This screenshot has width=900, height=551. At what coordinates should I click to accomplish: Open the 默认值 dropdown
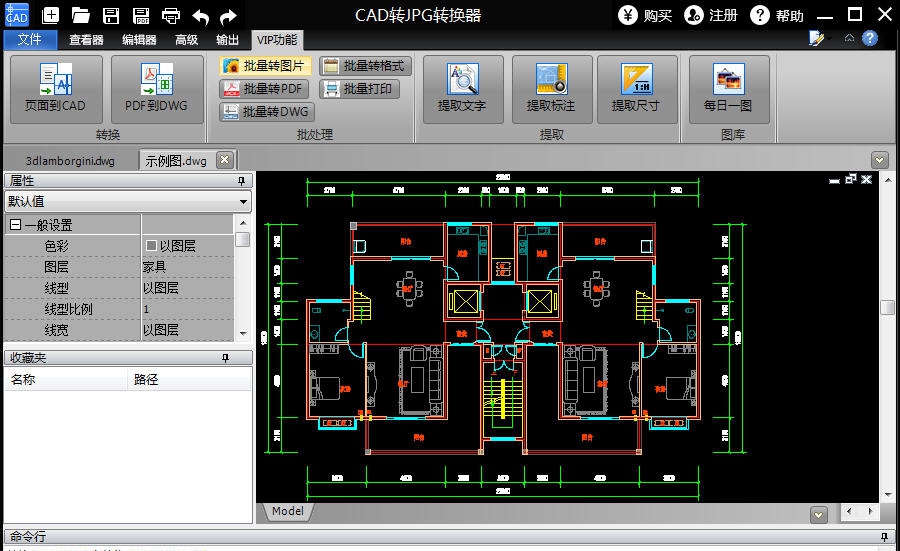coord(243,202)
